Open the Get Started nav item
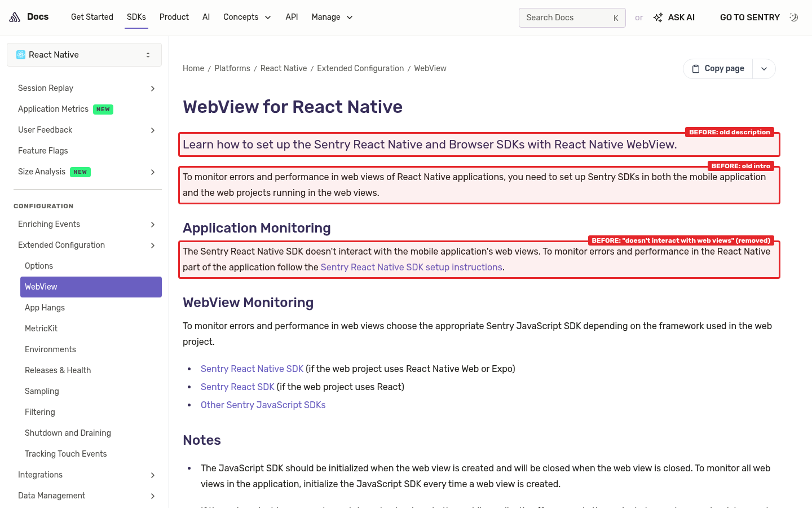This screenshot has height=508, width=812. click(x=92, y=17)
